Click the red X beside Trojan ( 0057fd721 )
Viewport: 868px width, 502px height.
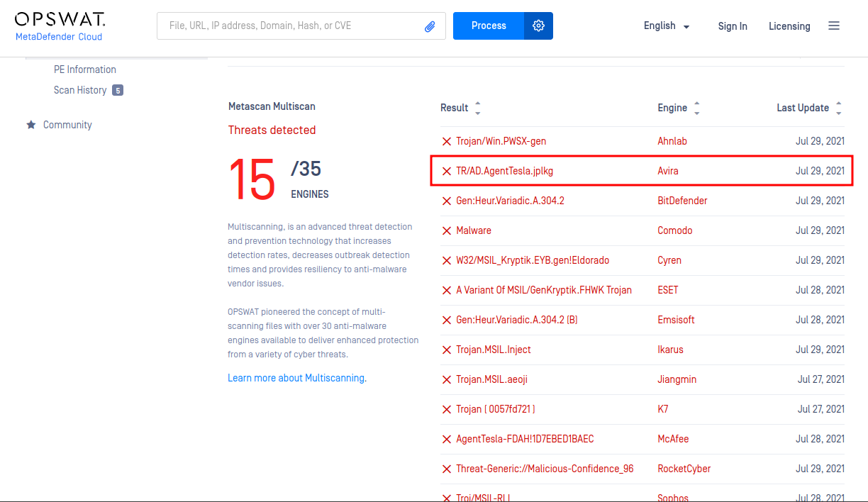click(447, 409)
